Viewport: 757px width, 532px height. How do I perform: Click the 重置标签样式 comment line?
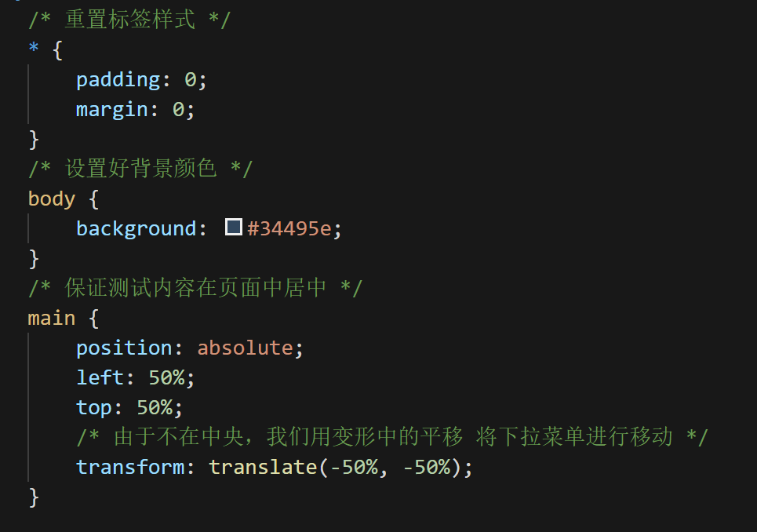[129, 20]
